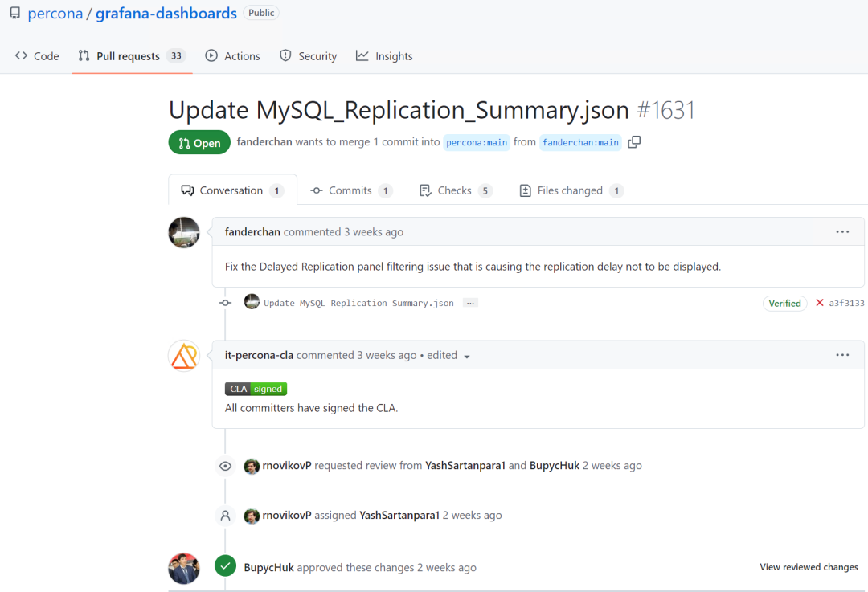The width and height of the screenshot is (868, 592).
Task: Expand the commit description ellipsis button
Action: 470,303
